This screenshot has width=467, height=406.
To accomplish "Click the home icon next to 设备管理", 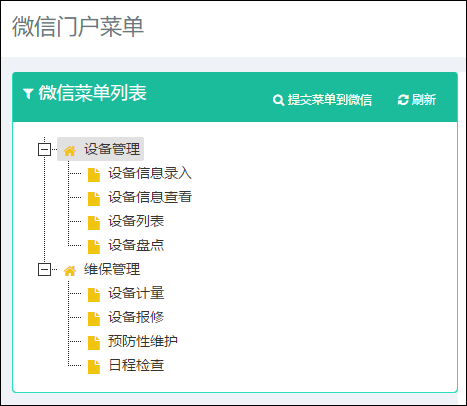I will [x=70, y=151].
